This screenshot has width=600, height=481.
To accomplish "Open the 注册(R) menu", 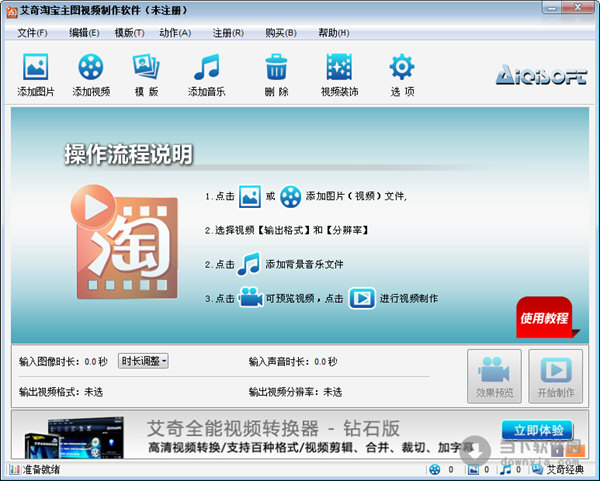I will pyautogui.click(x=228, y=33).
